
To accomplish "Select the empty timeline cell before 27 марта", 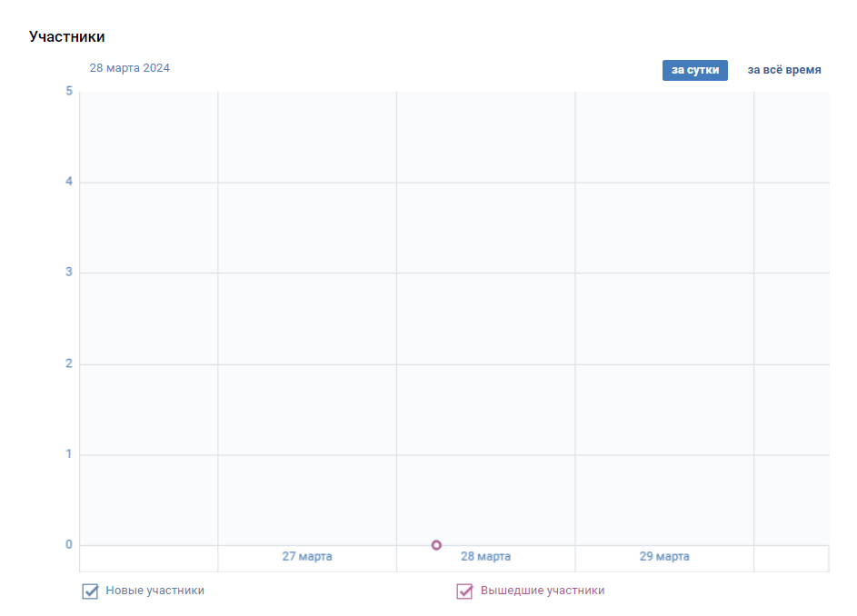I will coord(149,559).
